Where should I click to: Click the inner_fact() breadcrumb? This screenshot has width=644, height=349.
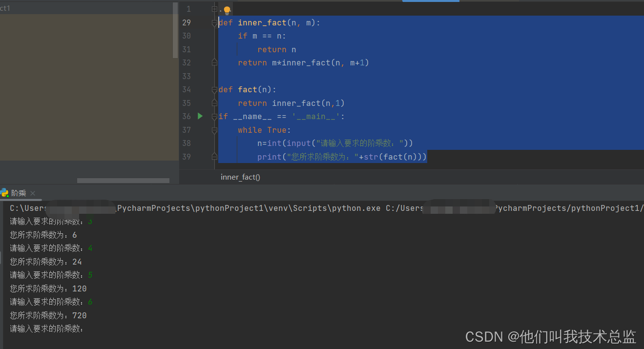click(240, 177)
